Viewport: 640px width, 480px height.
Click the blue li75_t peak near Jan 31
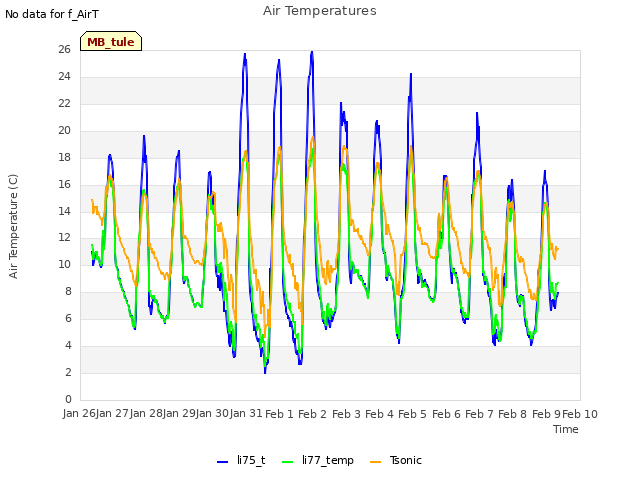click(x=245, y=54)
